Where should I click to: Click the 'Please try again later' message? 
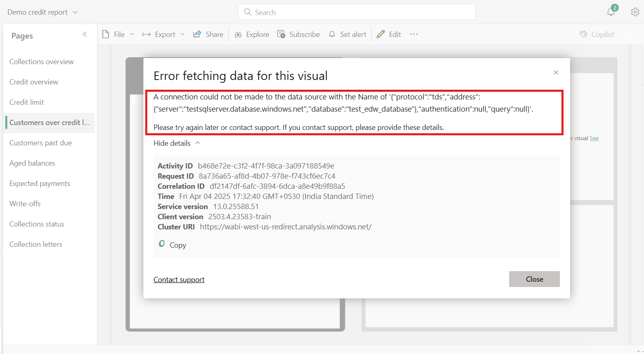(x=299, y=127)
